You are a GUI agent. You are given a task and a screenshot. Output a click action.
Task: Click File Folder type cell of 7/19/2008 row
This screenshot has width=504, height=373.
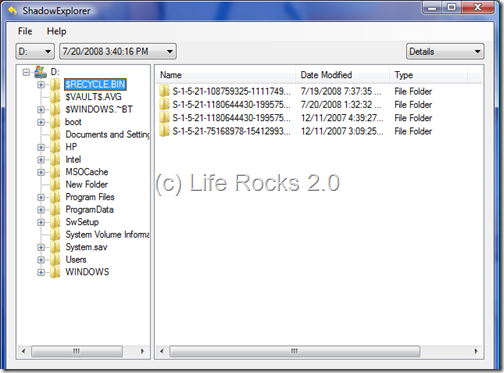tap(413, 91)
